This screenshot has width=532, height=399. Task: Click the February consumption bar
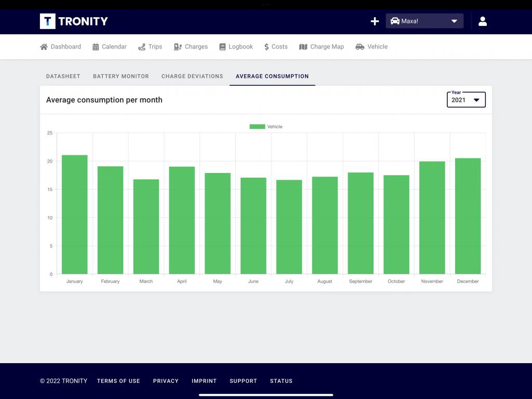tap(110, 220)
